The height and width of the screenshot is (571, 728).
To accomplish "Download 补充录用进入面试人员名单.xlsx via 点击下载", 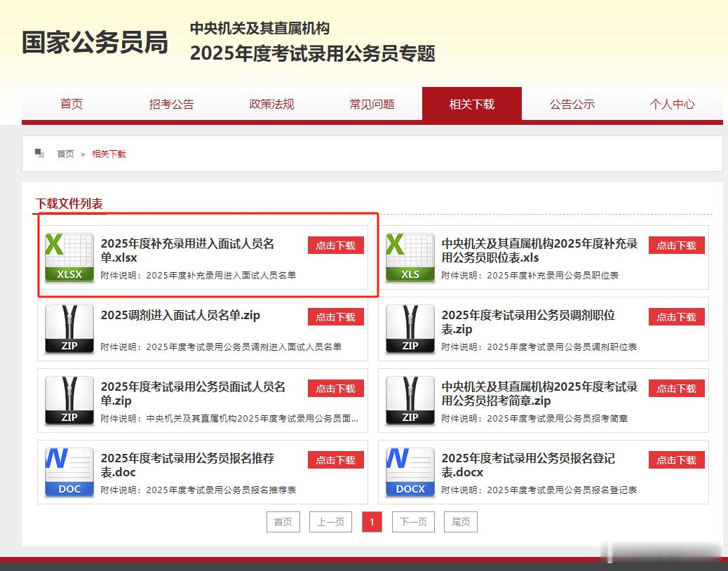I will [x=335, y=246].
